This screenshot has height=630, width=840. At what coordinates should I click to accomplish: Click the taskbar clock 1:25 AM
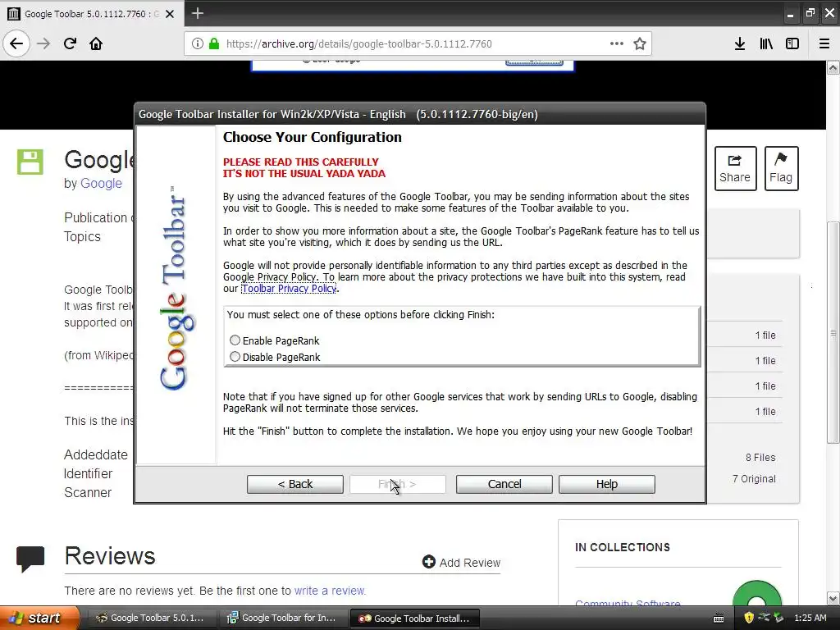(x=810, y=618)
